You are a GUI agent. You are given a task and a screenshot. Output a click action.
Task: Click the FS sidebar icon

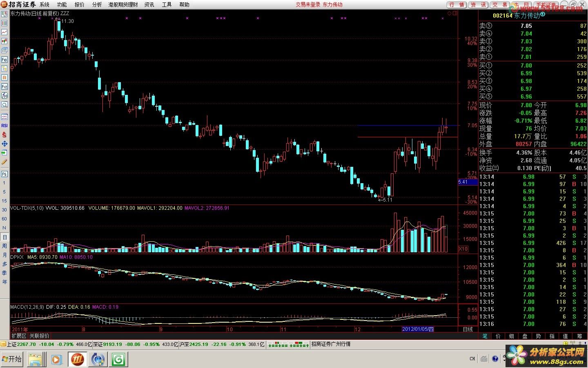coord(4,174)
